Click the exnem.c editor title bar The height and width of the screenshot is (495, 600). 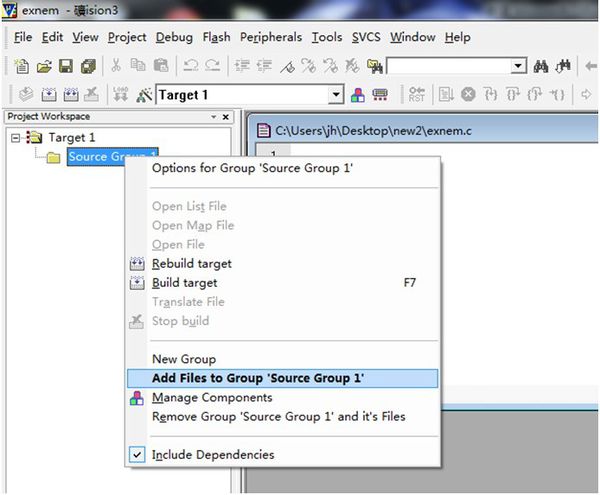(423, 131)
